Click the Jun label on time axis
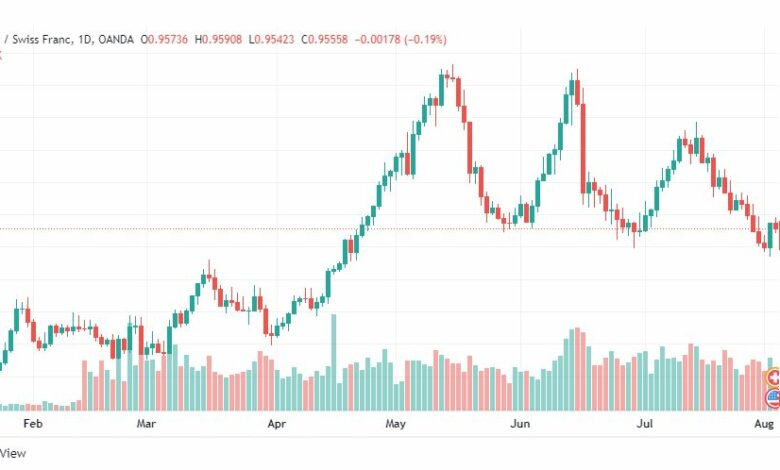 (x=520, y=424)
